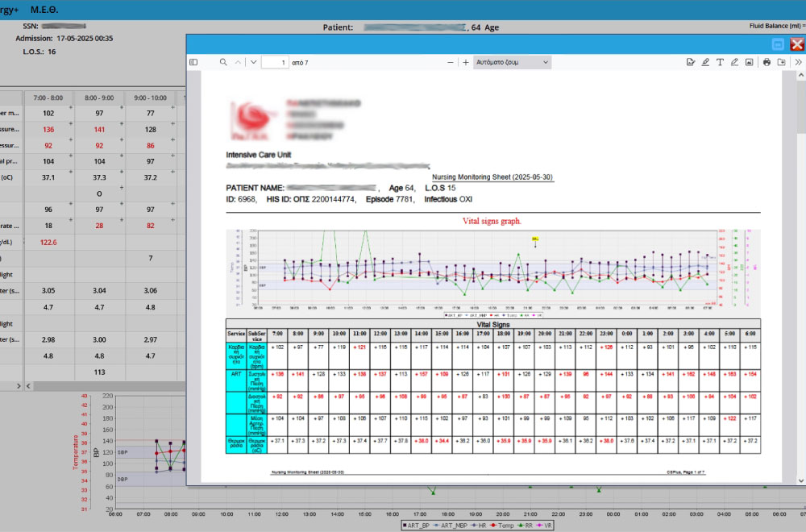This screenshot has width=806, height=532.
Task: Open the find-in-document search tool
Action: pos(223,62)
